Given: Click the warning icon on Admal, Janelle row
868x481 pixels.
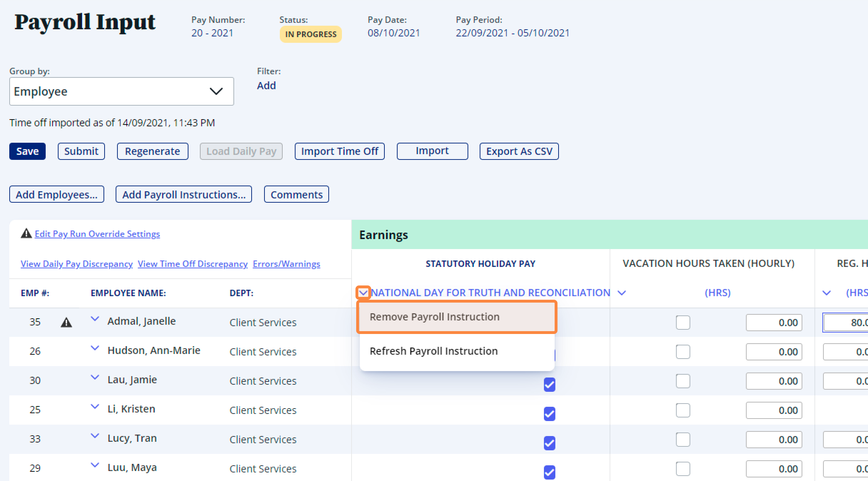Looking at the screenshot, I should (66, 323).
